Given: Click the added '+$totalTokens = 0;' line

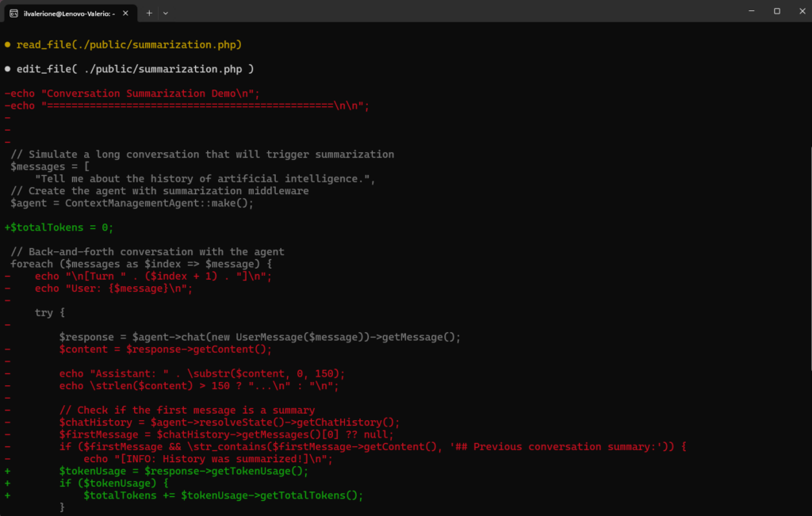Looking at the screenshot, I should click(x=59, y=227).
